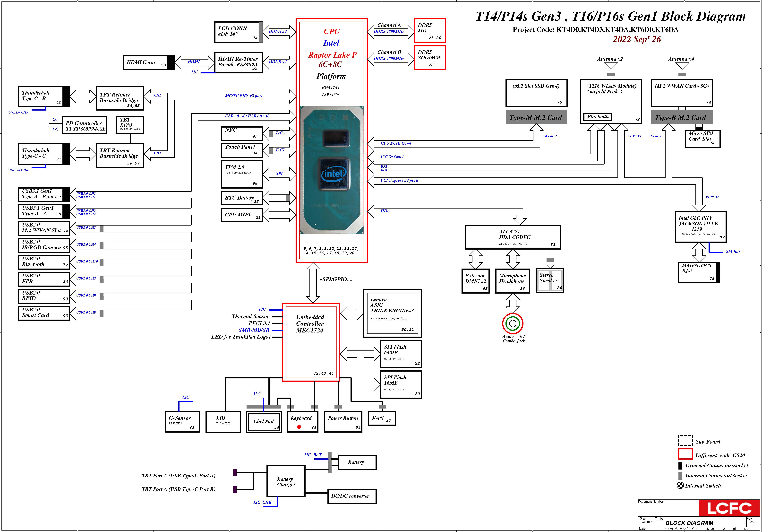762x532 pixels.
Task: Select the USB2.0 FPR block
Action: coord(44,279)
